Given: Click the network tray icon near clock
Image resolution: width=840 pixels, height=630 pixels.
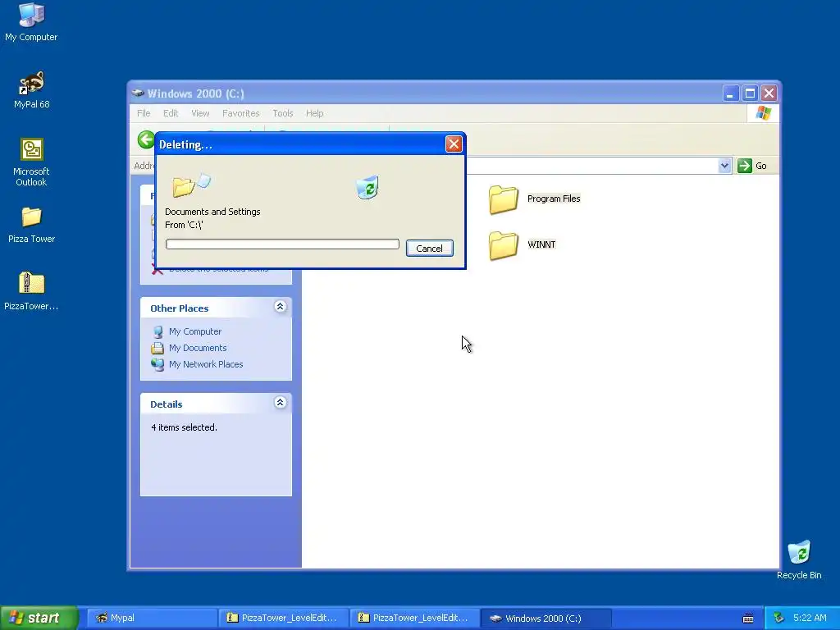Looking at the screenshot, I should (778, 618).
